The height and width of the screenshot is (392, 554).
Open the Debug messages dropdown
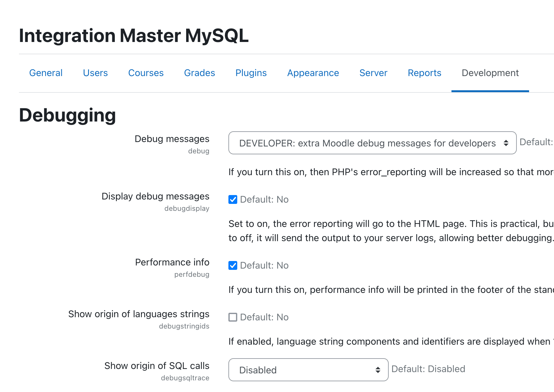372,143
